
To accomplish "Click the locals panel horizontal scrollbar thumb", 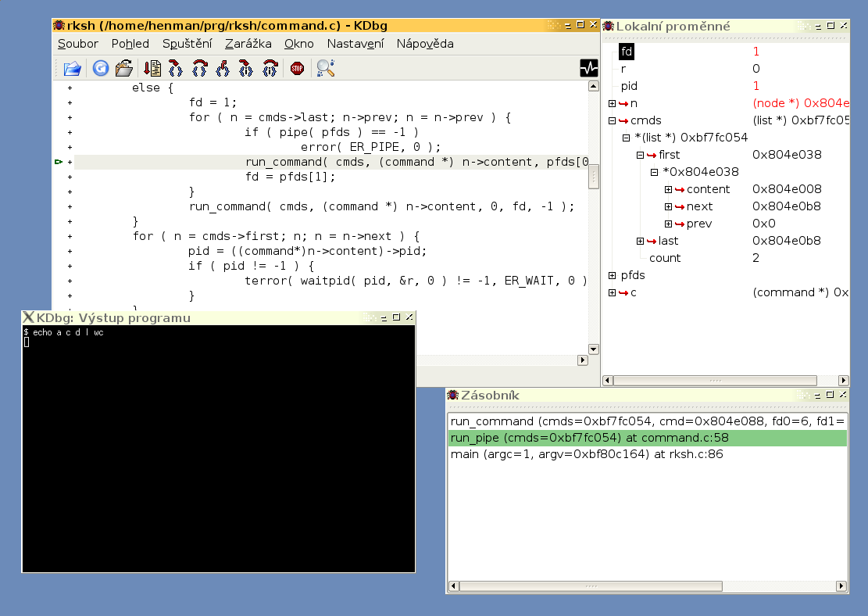I will pyautogui.click(x=715, y=381).
